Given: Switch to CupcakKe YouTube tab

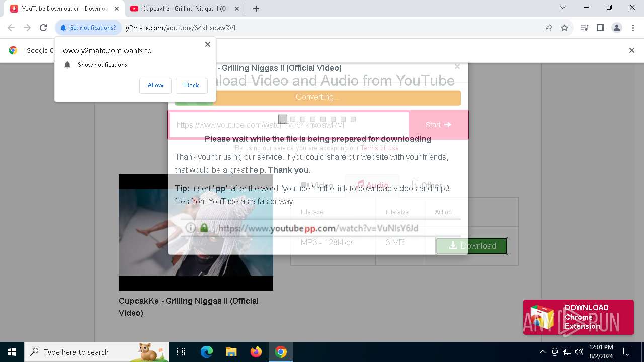Looking at the screenshot, I should [184, 9].
